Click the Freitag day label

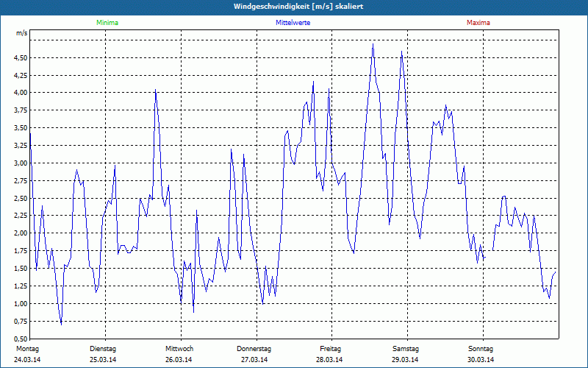click(330, 349)
